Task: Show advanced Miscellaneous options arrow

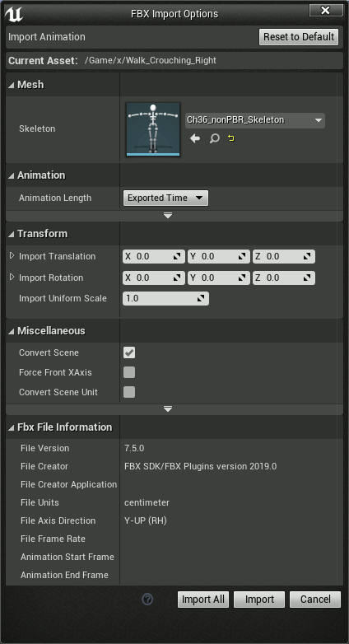Action: click(x=168, y=409)
